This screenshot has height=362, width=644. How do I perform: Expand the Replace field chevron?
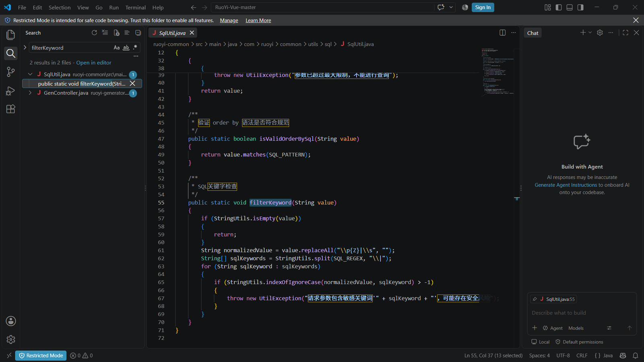click(x=25, y=48)
